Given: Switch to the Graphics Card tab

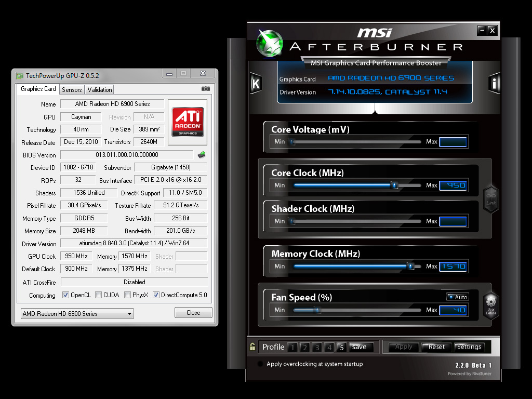Looking at the screenshot, I should coord(38,89).
